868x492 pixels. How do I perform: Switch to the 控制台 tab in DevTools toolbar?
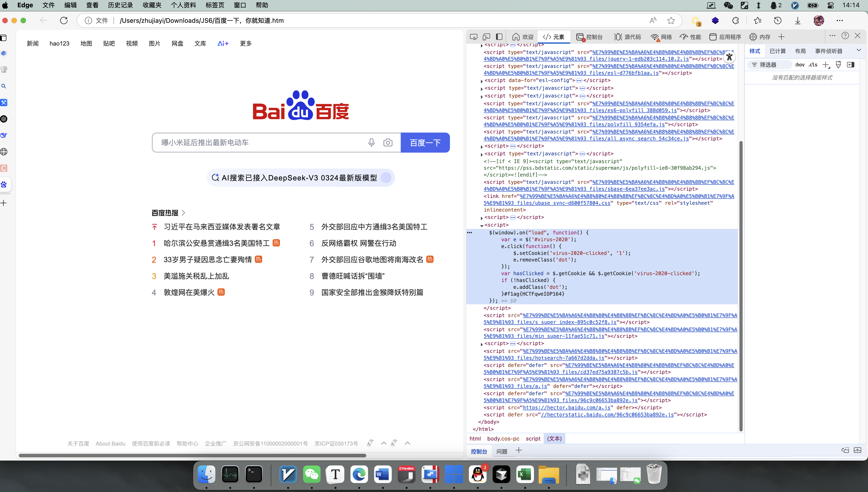coord(589,37)
